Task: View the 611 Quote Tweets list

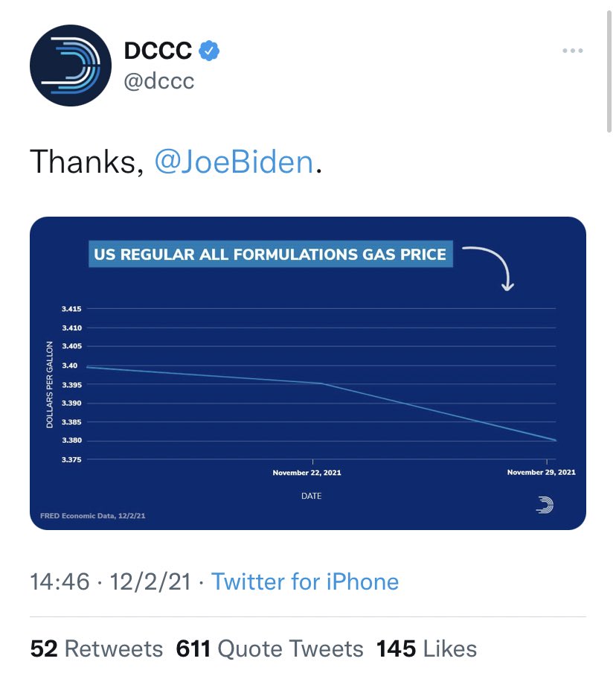Action: [269, 649]
